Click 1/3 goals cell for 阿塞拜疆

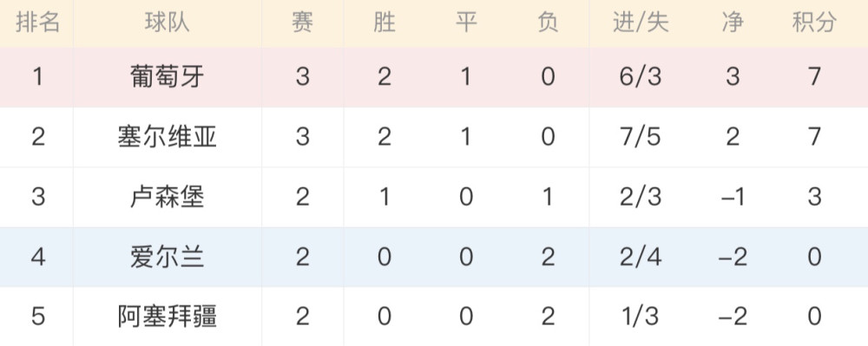641,317
